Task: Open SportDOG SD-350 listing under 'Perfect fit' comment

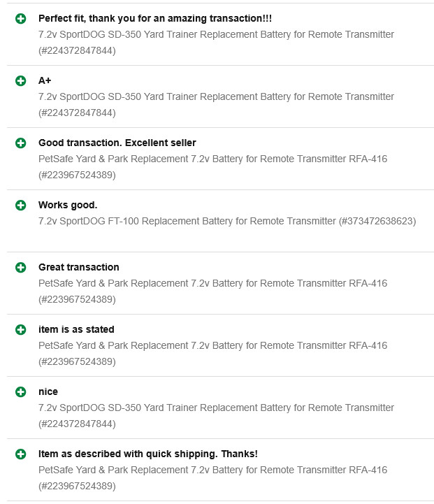Action: point(216,43)
